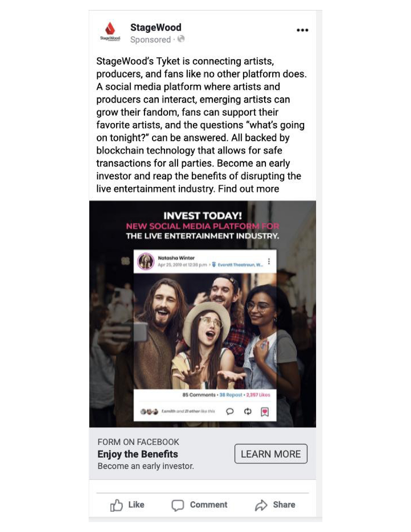Open the StageWood page name link
Image resolution: width=411 pixels, height=532 pixels.
point(156,27)
